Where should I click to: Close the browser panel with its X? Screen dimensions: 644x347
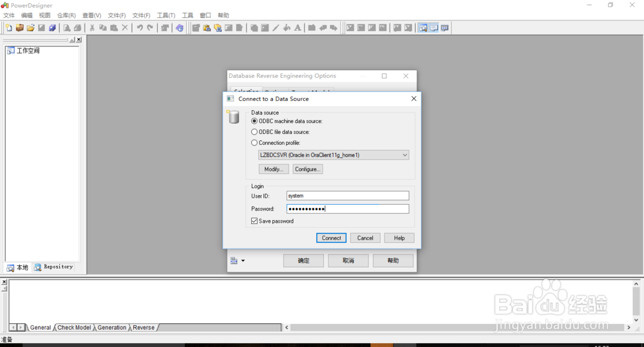click(x=79, y=40)
